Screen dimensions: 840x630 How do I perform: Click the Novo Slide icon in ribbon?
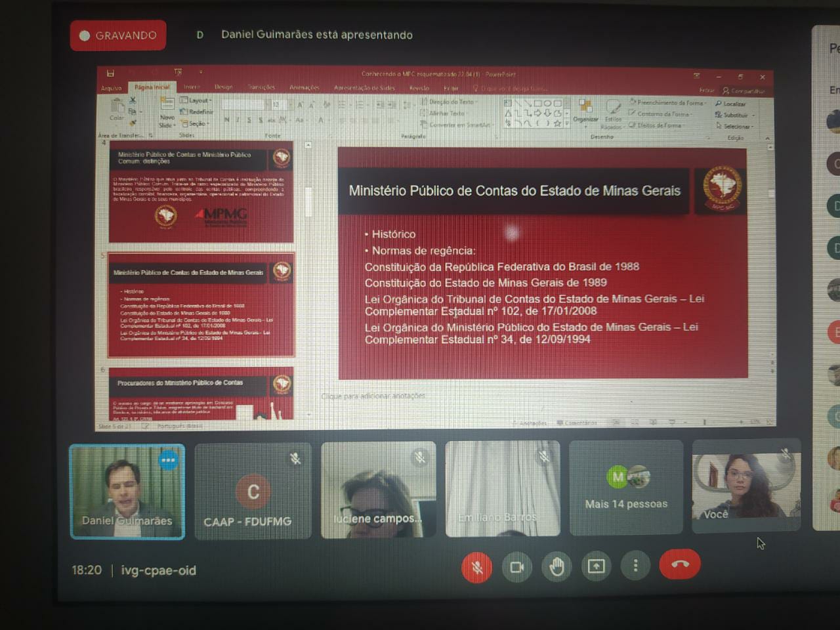(x=167, y=112)
